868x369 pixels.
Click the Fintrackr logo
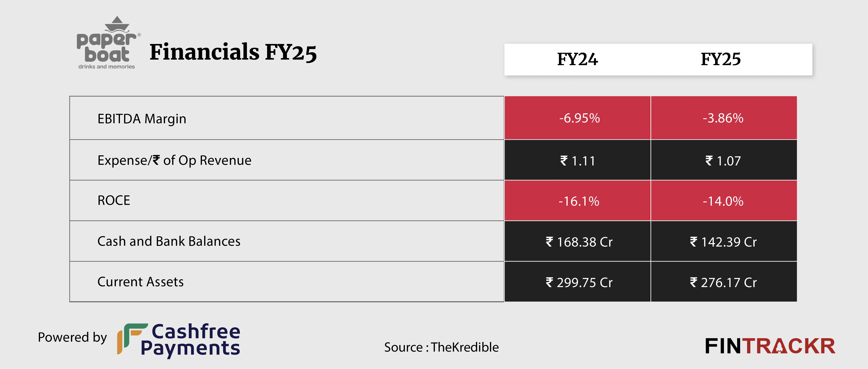(x=770, y=346)
